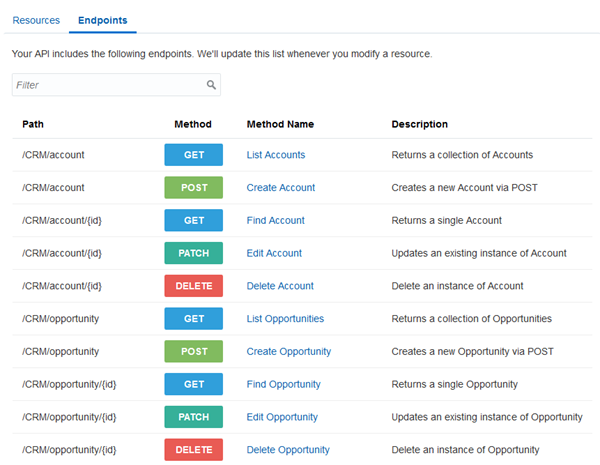Click the DELETE badge for Delete Account
The height and width of the screenshot is (465, 600).
tap(194, 286)
